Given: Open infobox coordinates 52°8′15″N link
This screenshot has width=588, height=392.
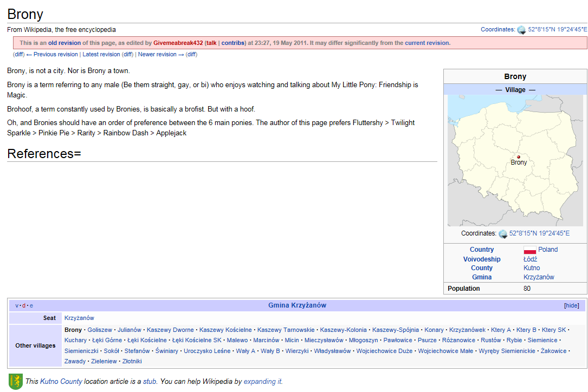Looking at the screenshot, I should (539, 233).
